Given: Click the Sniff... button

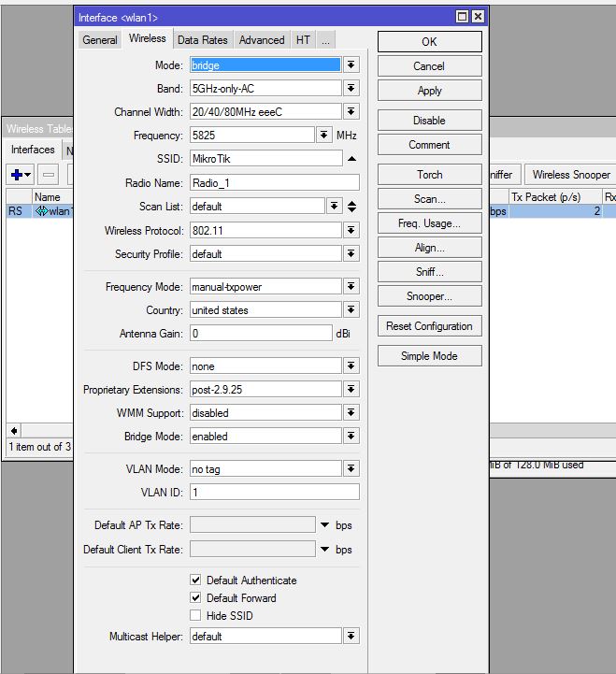Looking at the screenshot, I should click(429, 272).
